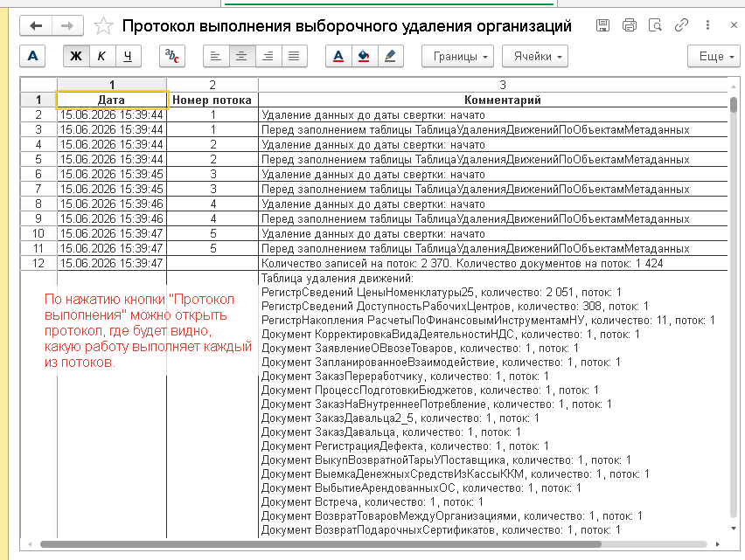This screenshot has height=560, width=745.
Task: Select column header 1
Action: pos(112,85)
